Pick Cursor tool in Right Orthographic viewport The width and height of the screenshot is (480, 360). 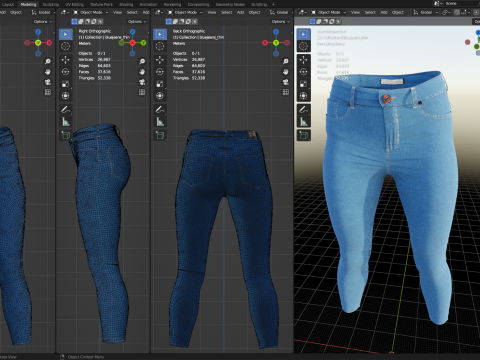[x=66, y=46]
